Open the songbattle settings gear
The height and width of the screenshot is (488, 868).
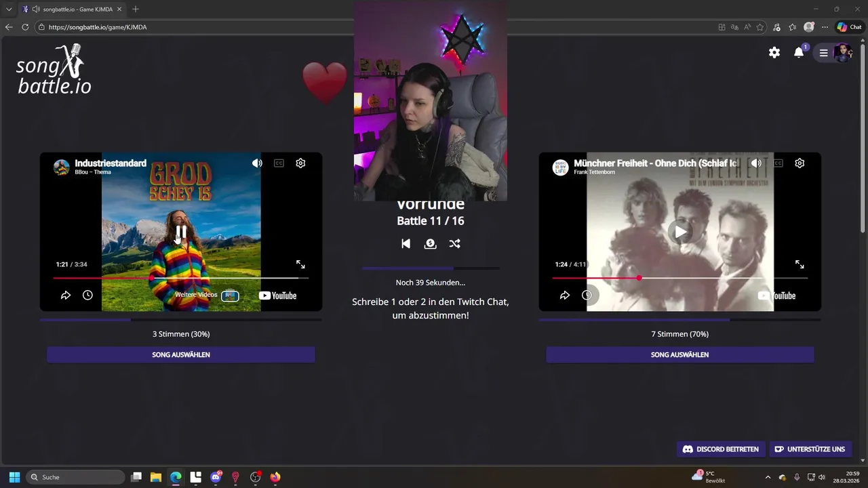click(x=774, y=52)
